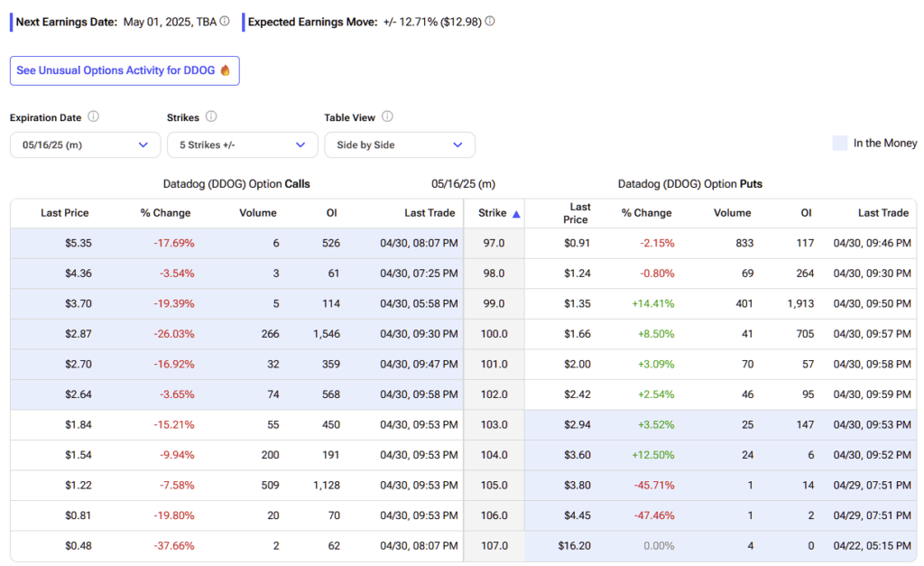The width and height of the screenshot is (924, 566).
Task: Click call last price $3.70
Action: point(79,303)
